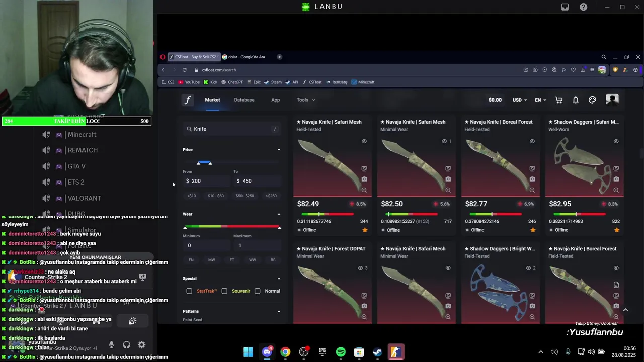This screenshot has height=362, width=644.
Task: Collapse the Special filter section
Action: pyautogui.click(x=279, y=279)
